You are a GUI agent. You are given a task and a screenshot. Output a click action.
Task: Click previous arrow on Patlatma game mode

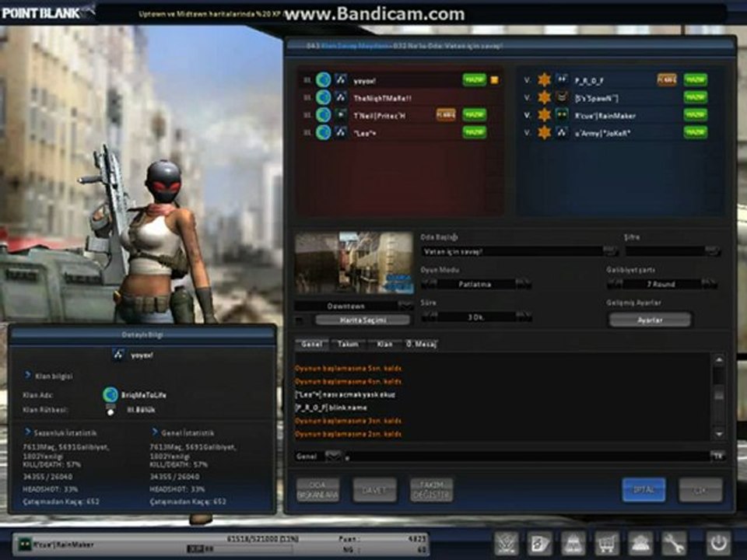pyautogui.click(x=429, y=284)
